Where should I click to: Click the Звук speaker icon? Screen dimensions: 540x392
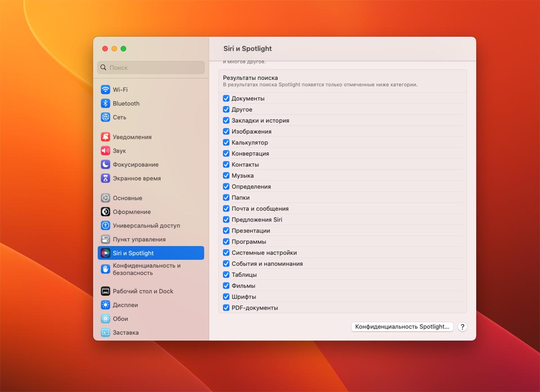[x=105, y=151]
